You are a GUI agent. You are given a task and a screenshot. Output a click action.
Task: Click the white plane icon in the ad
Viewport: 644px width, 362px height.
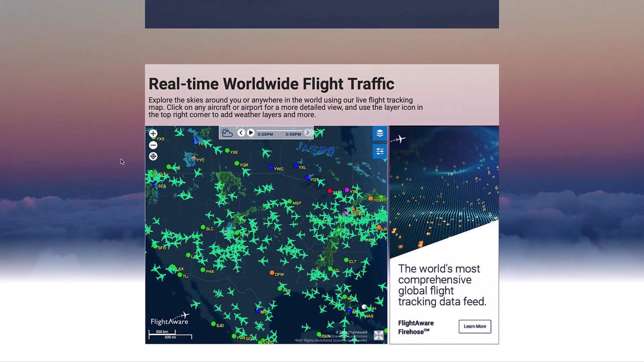tap(400, 139)
